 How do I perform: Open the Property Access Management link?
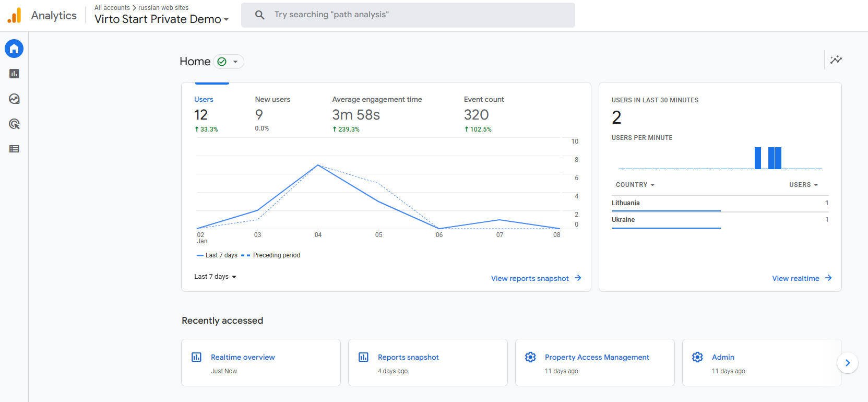(597, 357)
